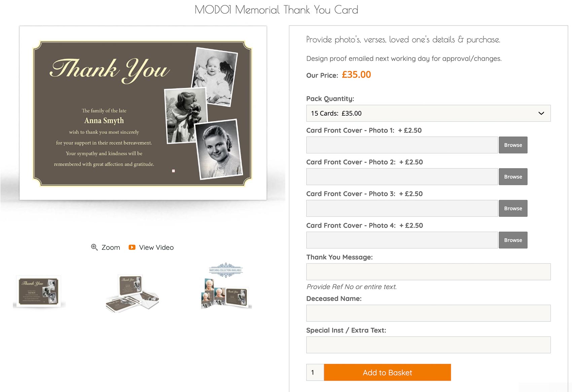Select the first Thank You card thumbnail
Viewport: 572px width, 392px height.
click(39, 291)
